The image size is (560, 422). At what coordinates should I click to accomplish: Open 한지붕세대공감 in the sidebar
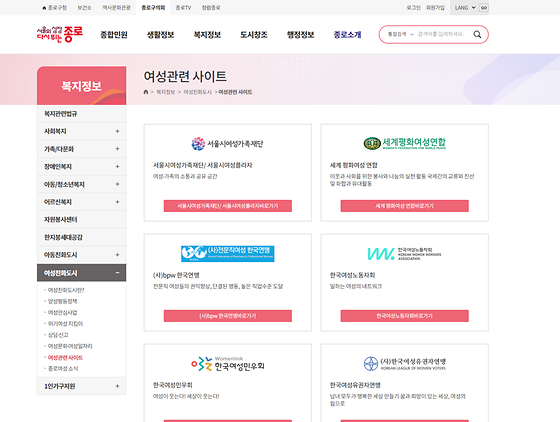(x=81, y=237)
